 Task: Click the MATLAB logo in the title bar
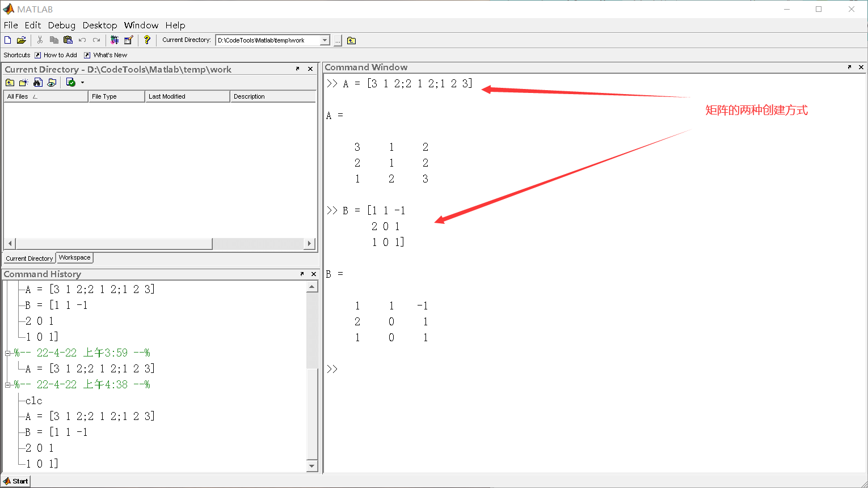(9, 9)
